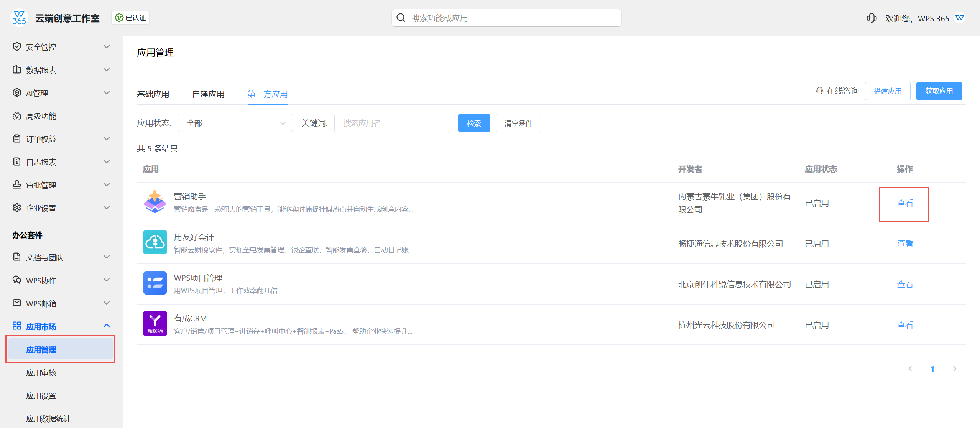Click the 日志报表 document icon
980x428 pixels.
coord(17,162)
